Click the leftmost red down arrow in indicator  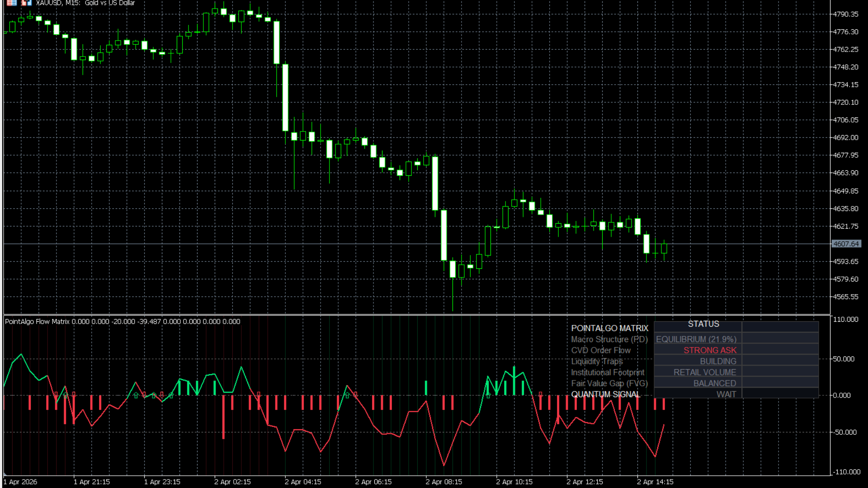click(56, 394)
